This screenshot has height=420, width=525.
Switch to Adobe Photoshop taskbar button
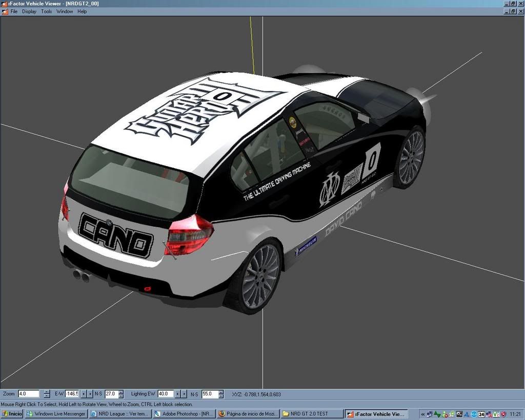pos(184,414)
